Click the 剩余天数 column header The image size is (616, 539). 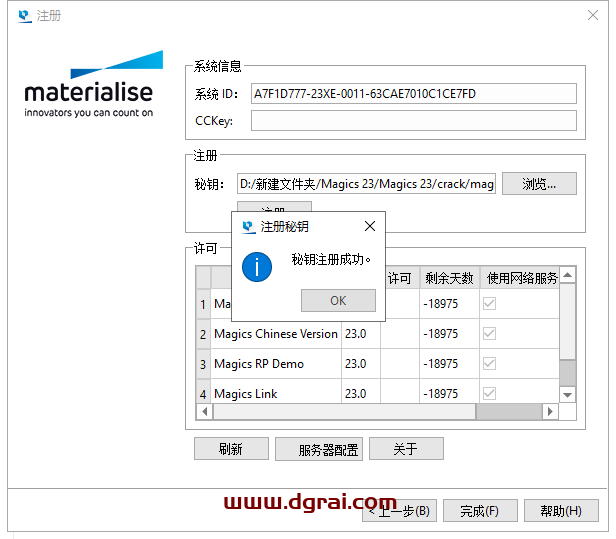tap(449, 278)
